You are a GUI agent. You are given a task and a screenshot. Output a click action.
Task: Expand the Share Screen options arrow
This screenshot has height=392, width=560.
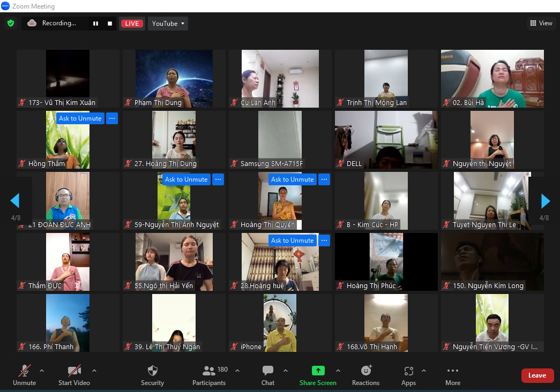point(338,371)
